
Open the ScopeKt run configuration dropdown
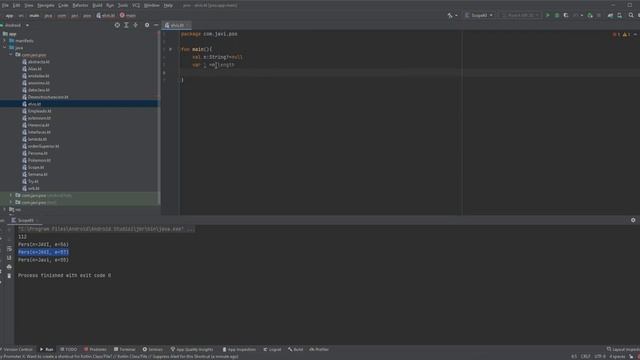click(479, 16)
